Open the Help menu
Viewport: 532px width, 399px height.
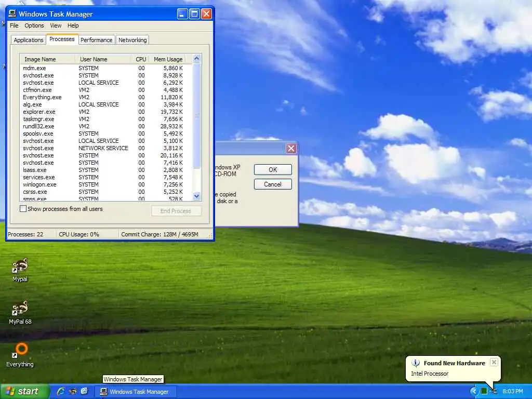[x=73, y=25]
